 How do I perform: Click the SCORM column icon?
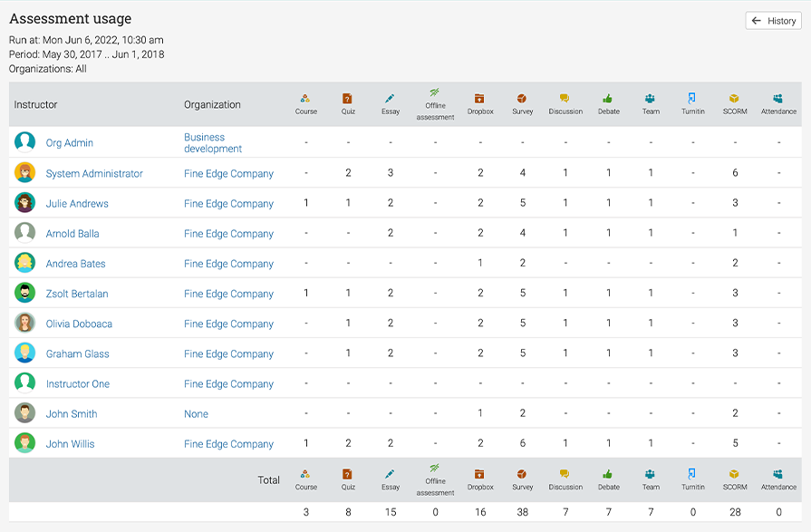734,98
